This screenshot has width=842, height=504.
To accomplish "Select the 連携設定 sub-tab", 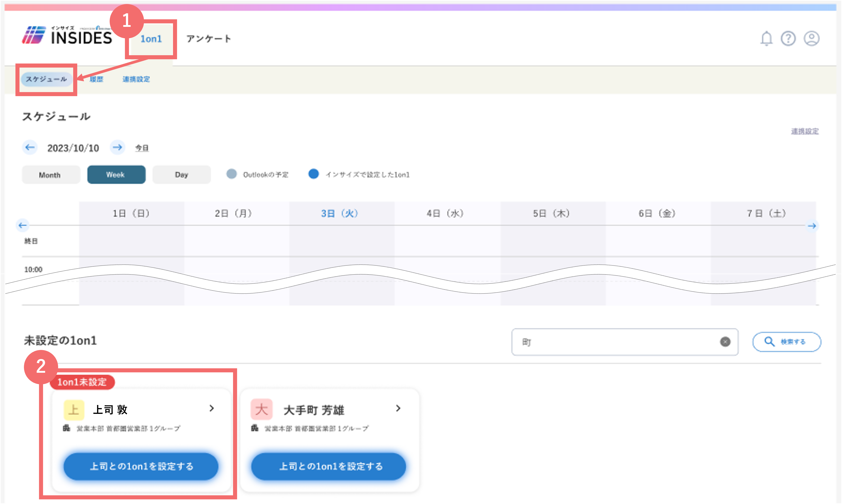I will coord(136,79).
